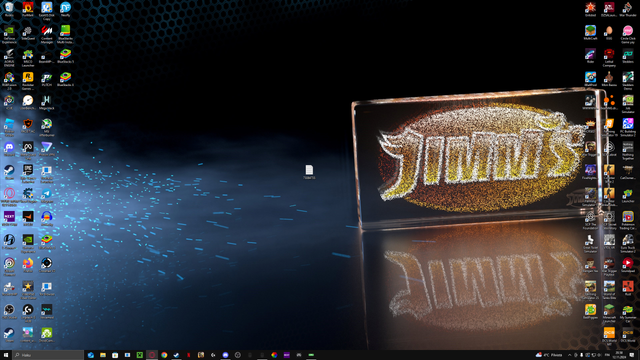Screen dimensions: 640x360
Task: Open File Explorer from the taskbar
Action: pos(103,355)
